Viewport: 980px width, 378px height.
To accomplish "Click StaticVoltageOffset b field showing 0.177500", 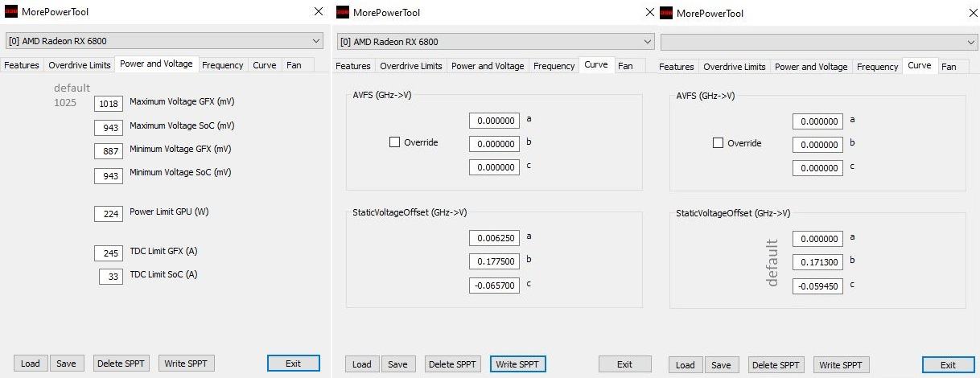I will pos(494,261).
